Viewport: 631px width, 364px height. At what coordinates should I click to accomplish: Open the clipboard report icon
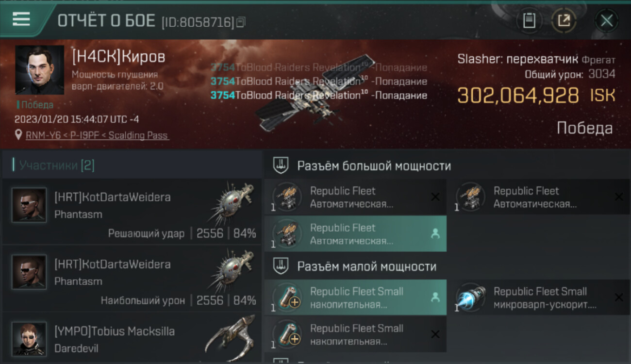(529, 20)
